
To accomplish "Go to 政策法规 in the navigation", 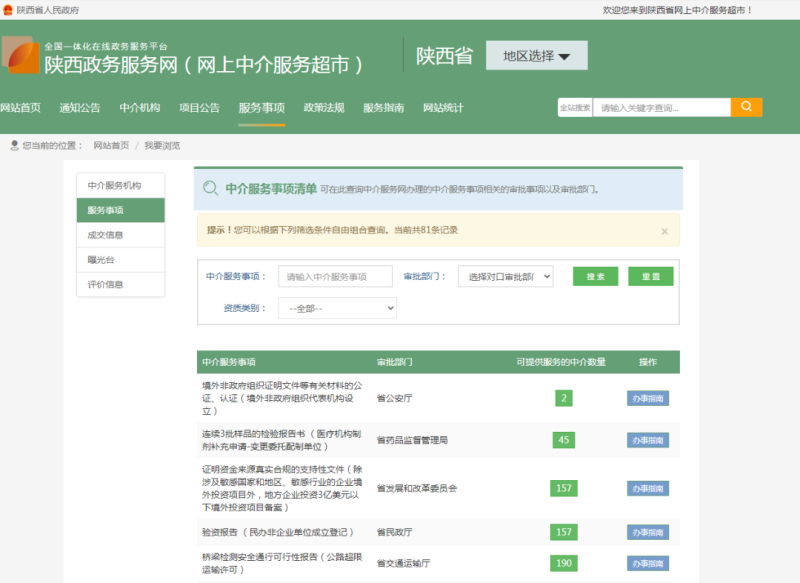I will point(323,108).
